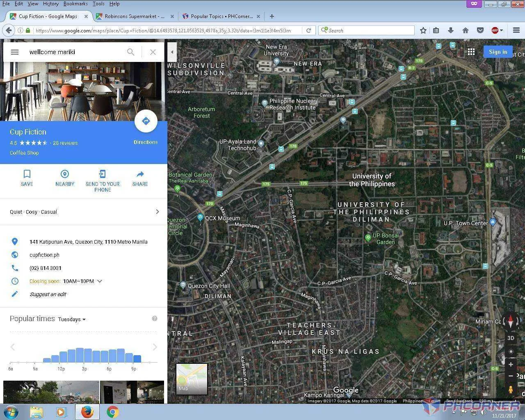The image size is (525, 420).
Task: Toggle 3D view
Action: coord(511,338)
